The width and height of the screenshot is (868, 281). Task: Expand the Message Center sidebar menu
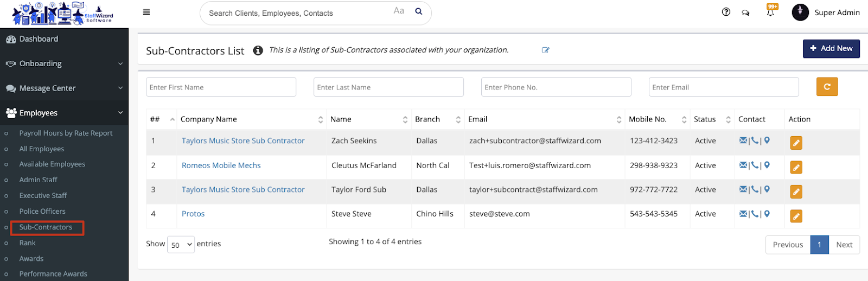64,88
